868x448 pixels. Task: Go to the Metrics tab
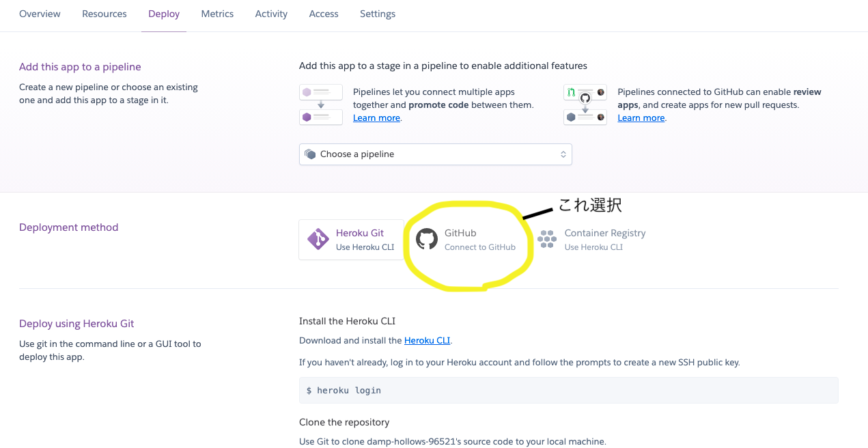(217, 14)
